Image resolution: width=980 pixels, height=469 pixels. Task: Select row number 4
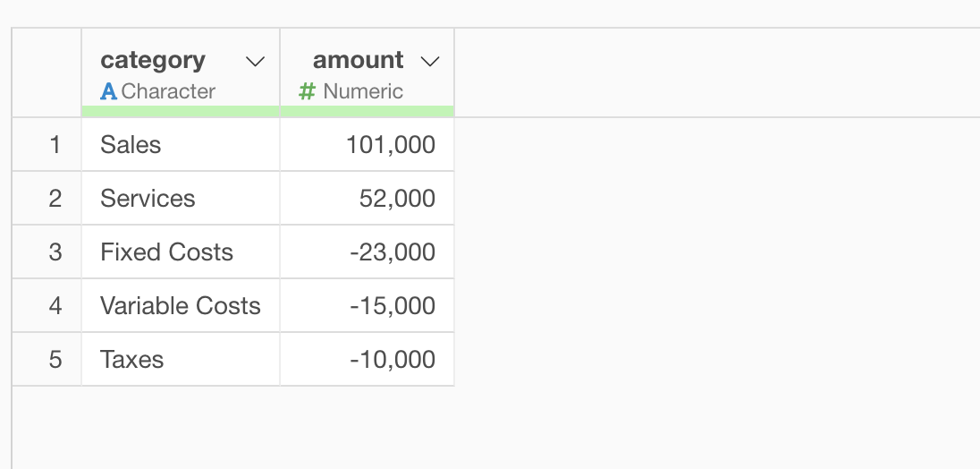(x=46, y=306)
